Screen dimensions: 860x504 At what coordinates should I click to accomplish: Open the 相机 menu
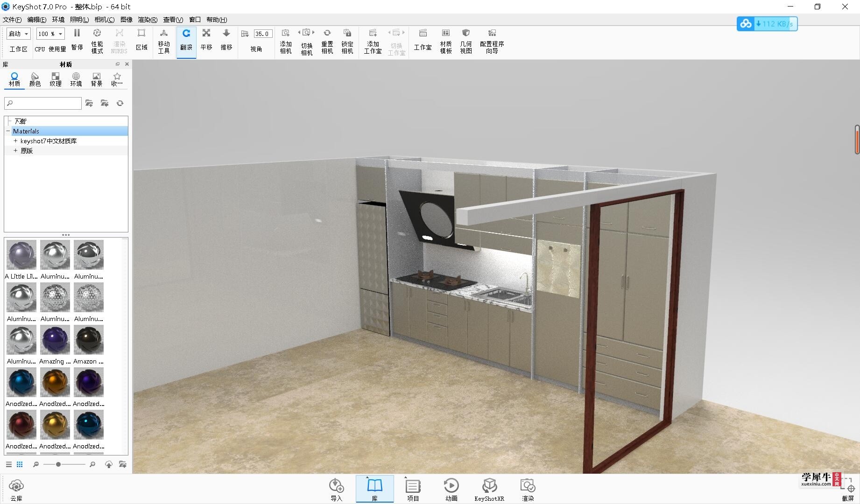[x=104, y=20]
